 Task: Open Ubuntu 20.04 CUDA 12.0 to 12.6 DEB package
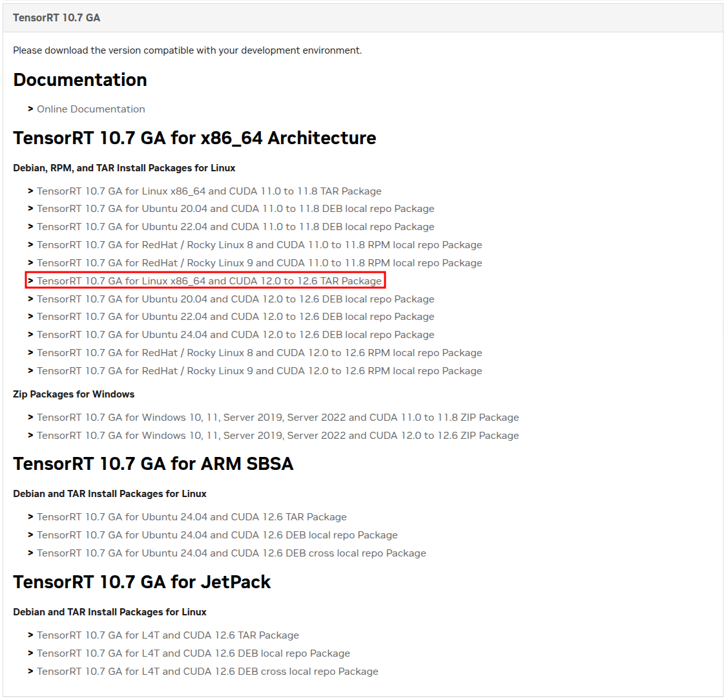(x=236, y=300)
